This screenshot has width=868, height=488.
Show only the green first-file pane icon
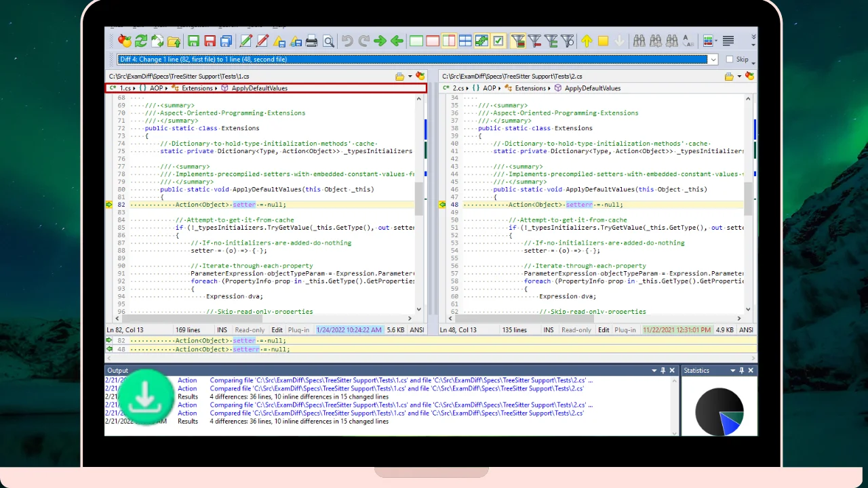[x=416, y=41]
